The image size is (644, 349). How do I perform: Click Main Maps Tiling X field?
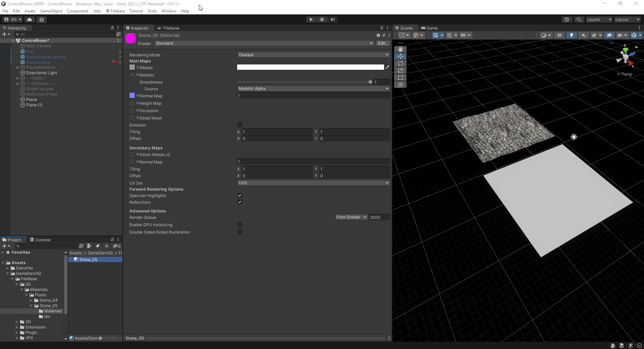(277, 132)
